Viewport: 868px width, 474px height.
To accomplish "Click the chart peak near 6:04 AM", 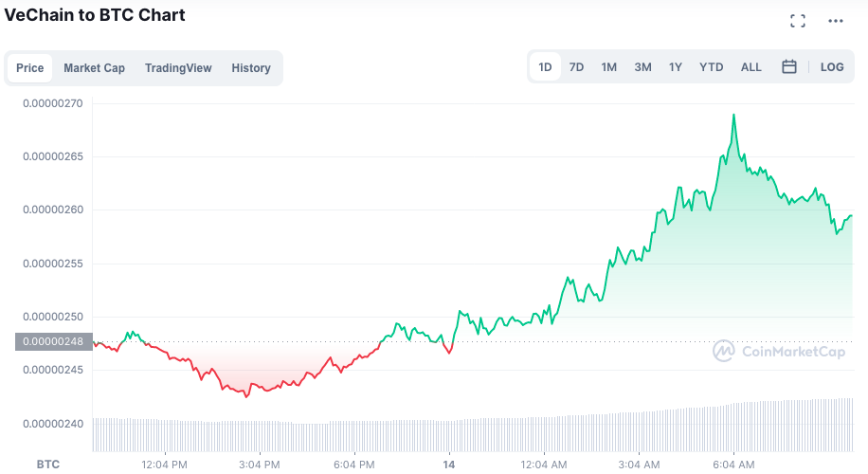I will [x=734, y=115].
